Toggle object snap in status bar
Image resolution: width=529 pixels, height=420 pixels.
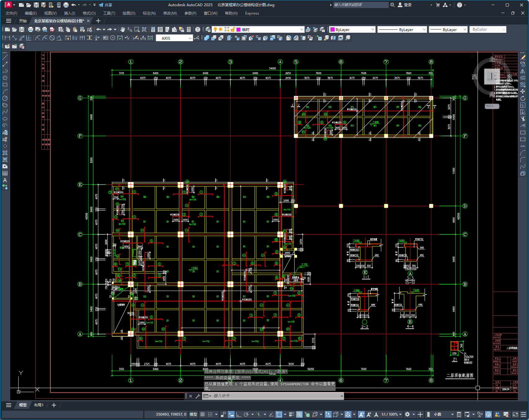[279, 414]
